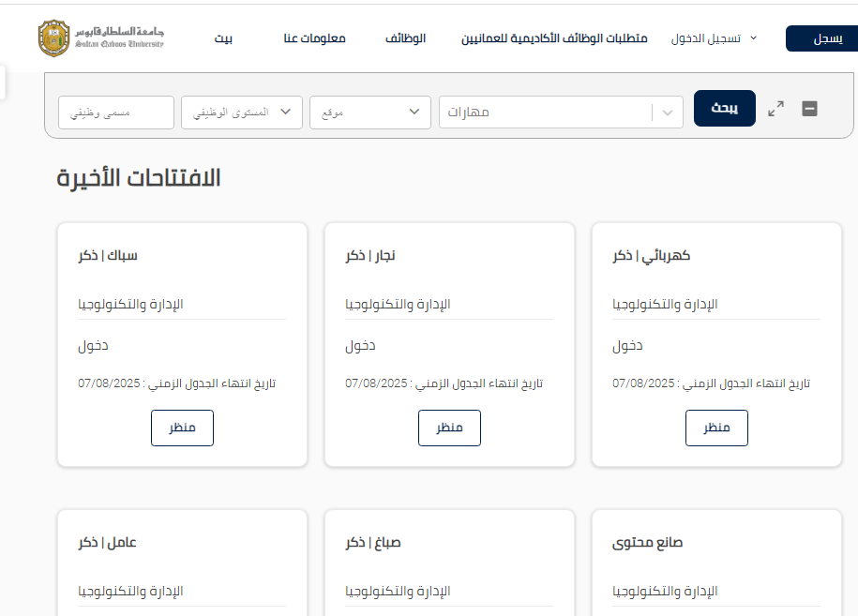Image resolution: width=858 pixels, height=616 pixels.
Task: Click منظر on the كهربائي electrician card
Action: click(716, 428)
